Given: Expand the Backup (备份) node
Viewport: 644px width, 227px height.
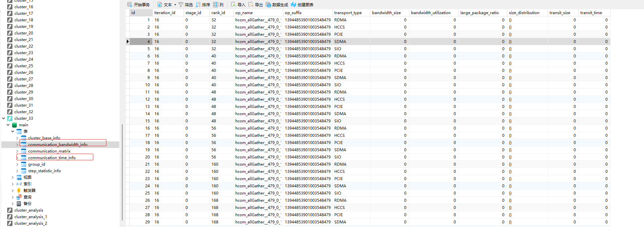Looking at the screenshot, I should point(13,204).
